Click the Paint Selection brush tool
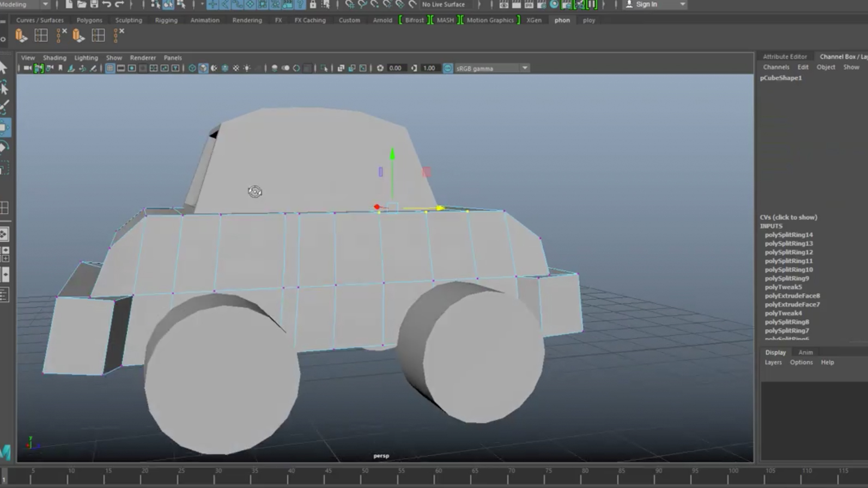 [x=4, y=107]
